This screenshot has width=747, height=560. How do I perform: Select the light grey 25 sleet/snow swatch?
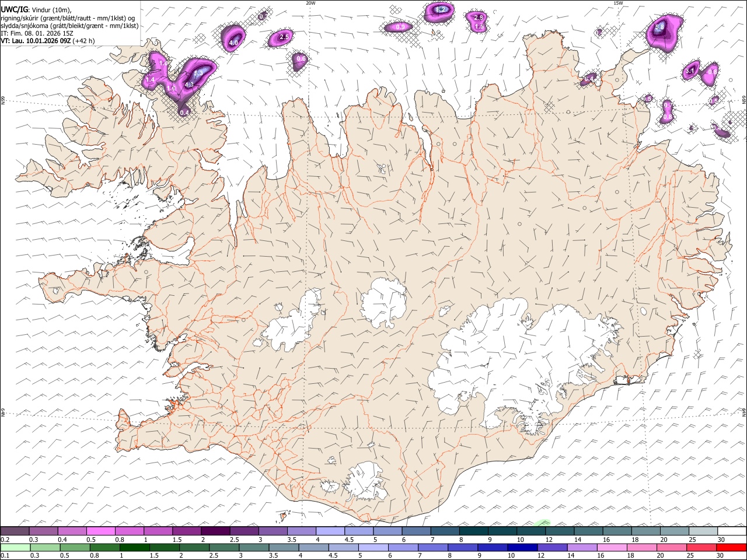(x=703, y=531)
